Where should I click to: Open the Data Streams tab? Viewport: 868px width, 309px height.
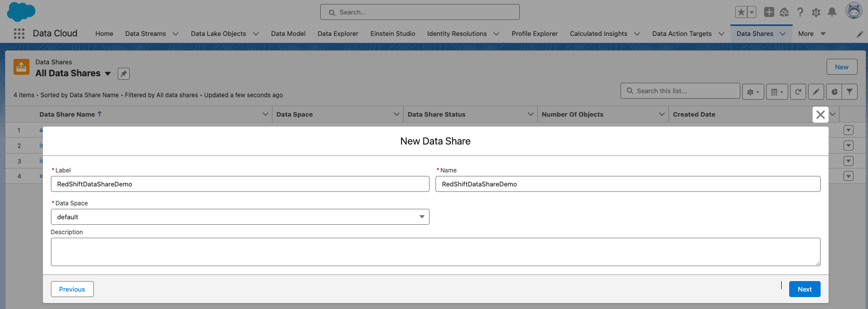pos(146,34)
